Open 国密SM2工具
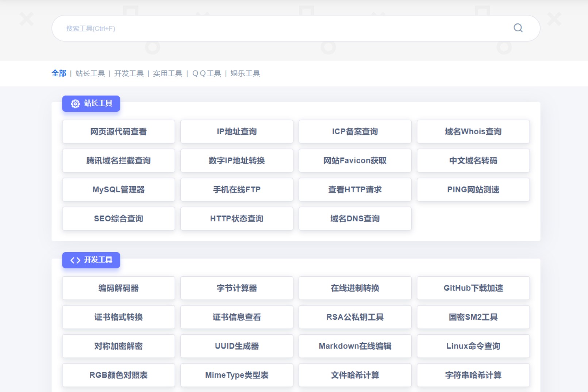 [473, 317]
